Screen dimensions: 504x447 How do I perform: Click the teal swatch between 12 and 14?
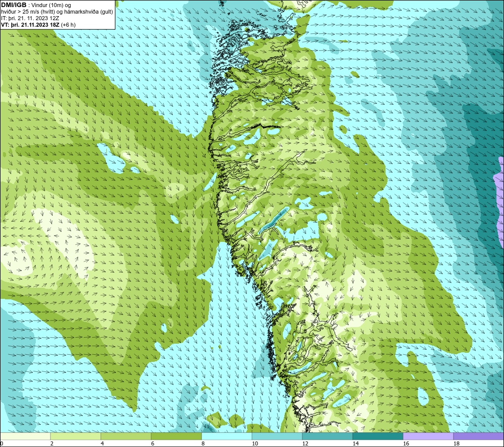(x=327, y=436)
